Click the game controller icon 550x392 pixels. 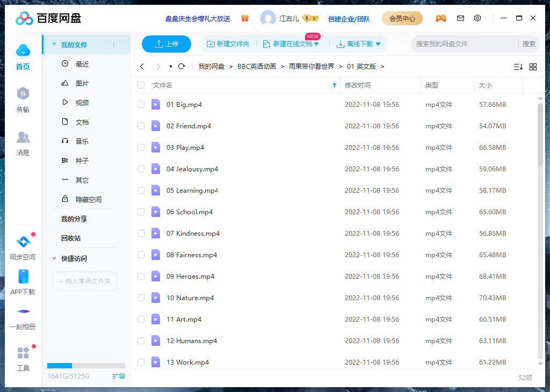pyautogui.click(x=440, y=18)
